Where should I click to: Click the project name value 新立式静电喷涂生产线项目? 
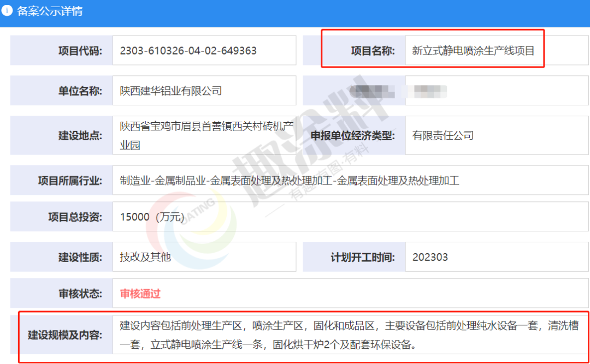(x=473, y=51)
